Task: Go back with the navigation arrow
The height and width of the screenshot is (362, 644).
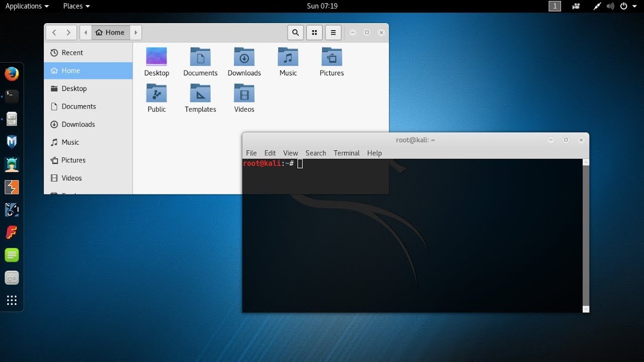Action: pyautogui.click(x=54, y=33)
